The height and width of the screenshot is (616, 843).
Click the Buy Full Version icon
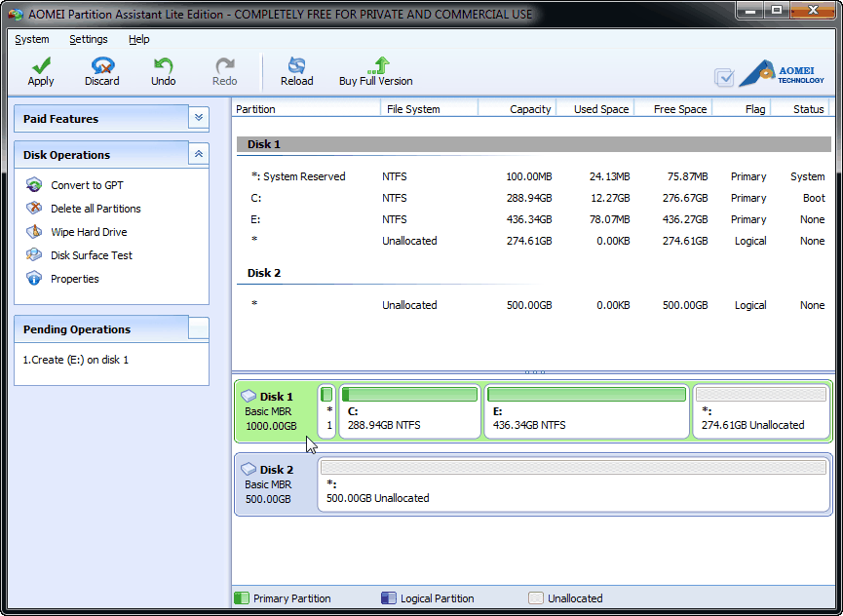pos(378,65)
